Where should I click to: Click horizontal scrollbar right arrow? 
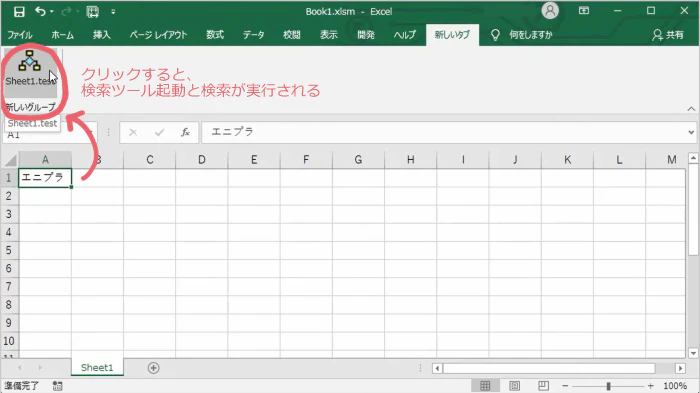(x=680, y=368)
